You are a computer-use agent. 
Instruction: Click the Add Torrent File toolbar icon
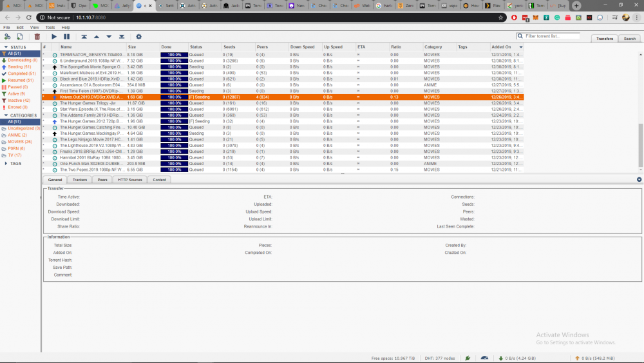pos(20,37)
